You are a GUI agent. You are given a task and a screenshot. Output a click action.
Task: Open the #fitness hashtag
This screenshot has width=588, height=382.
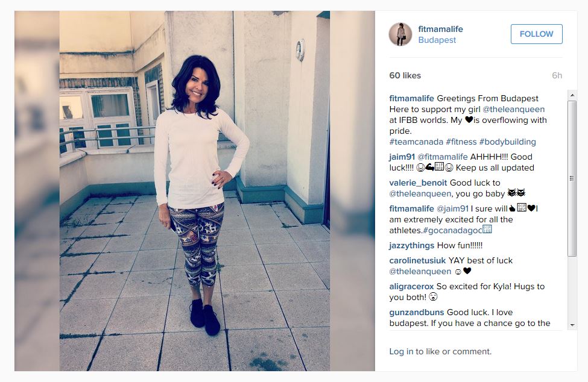tap(461, 142)
